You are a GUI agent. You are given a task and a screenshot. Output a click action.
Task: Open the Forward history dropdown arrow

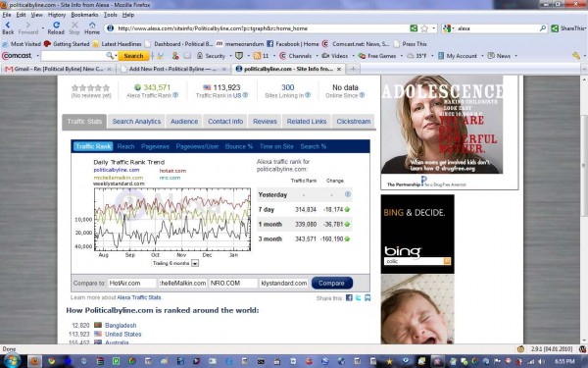click(43, 27)
